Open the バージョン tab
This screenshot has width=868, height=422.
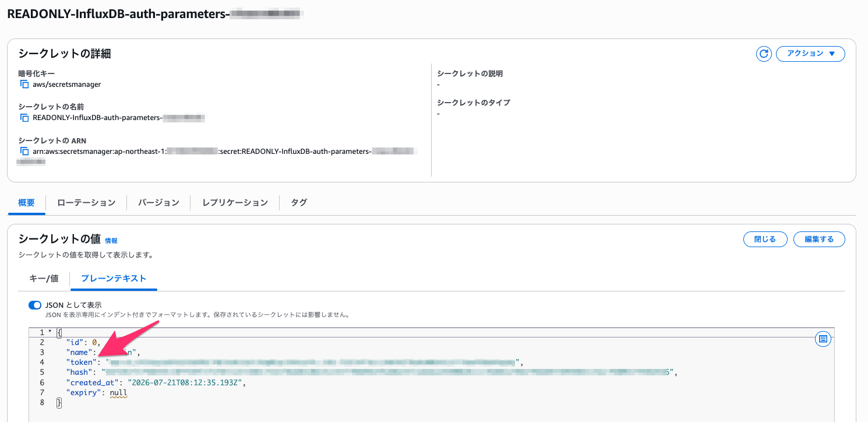click(x=158, y=203)
